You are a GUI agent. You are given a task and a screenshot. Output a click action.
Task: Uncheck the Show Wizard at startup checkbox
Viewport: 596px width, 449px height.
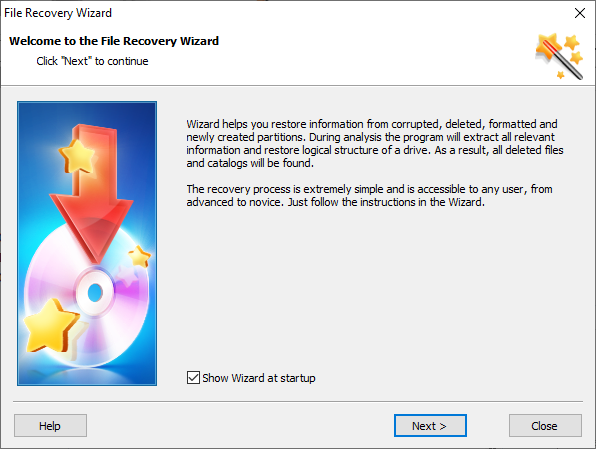coord(193,378)
